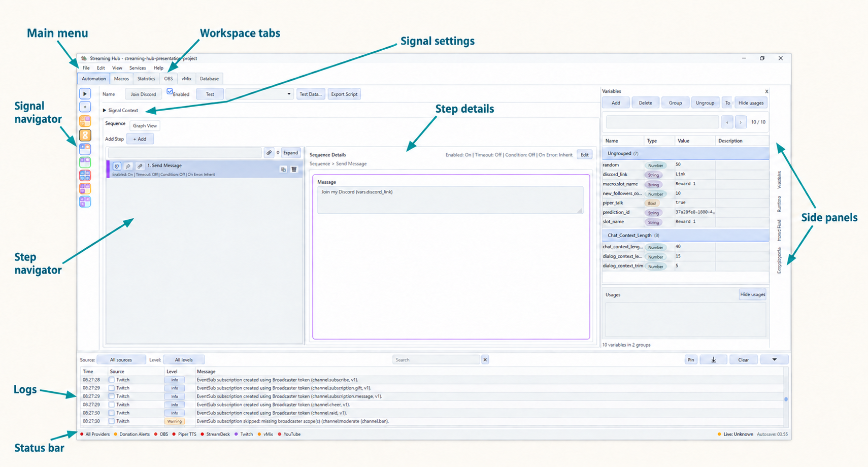Collapse the Chat_Context_Length variable group
Image resolution: width=868 pixels, height=467 pixels.
point(685,236)
